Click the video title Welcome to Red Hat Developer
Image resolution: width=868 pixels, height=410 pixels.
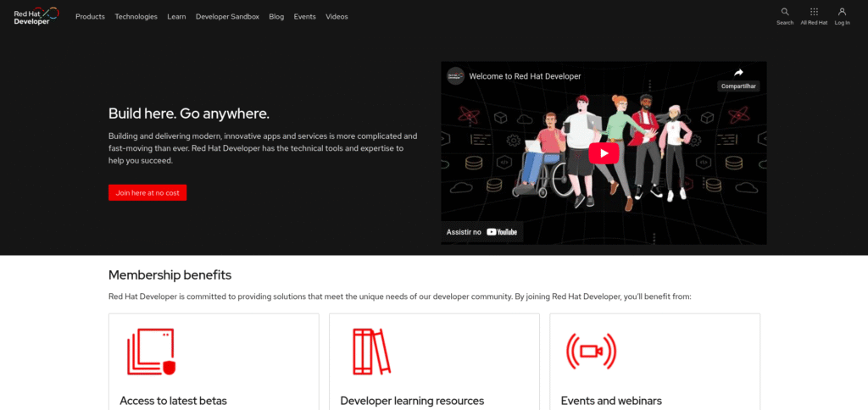(525, 76)
